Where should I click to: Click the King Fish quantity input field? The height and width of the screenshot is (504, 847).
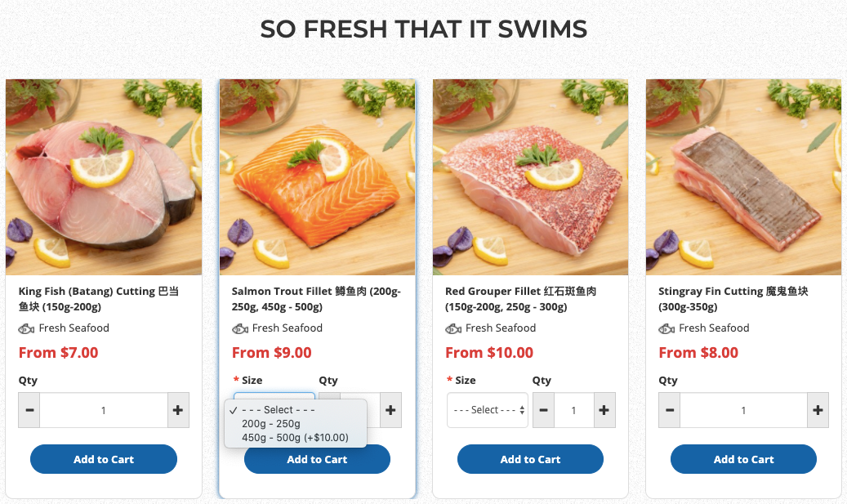click(104, 410)
